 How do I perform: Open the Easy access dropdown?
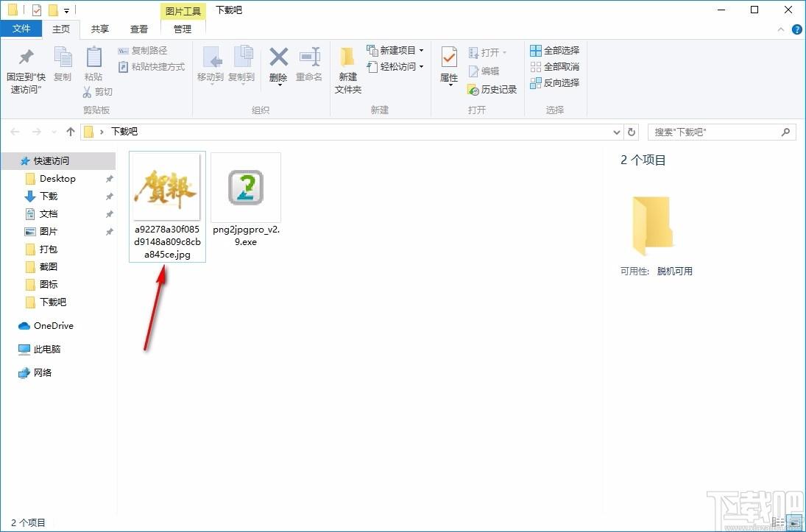pyautogui.click(x=395, y=67)
